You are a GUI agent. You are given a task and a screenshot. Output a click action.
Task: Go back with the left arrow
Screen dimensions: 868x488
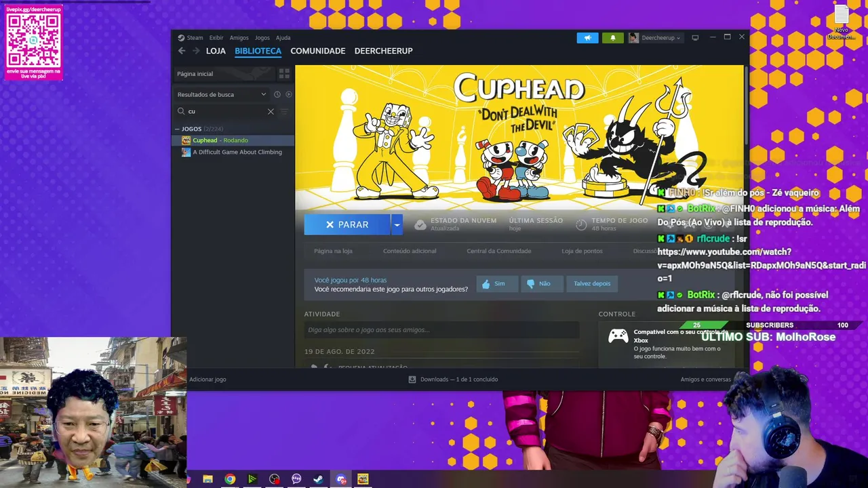(x=182, y=51)
